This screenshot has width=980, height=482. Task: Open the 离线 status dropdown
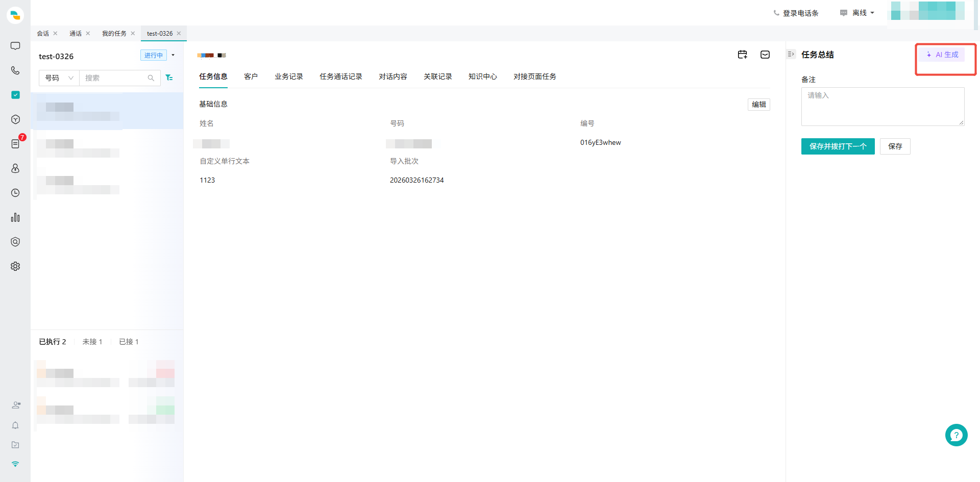pyautogui.click(x=857, y=13)
